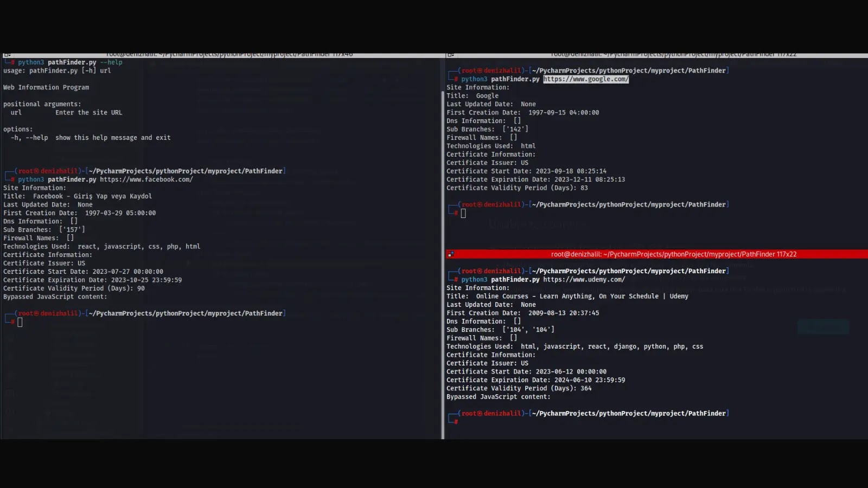Click 'First Creation Date: 2009-08-13 20:37:45'
868x488 pixels.
pyautogui.click(x=523, y=313)
